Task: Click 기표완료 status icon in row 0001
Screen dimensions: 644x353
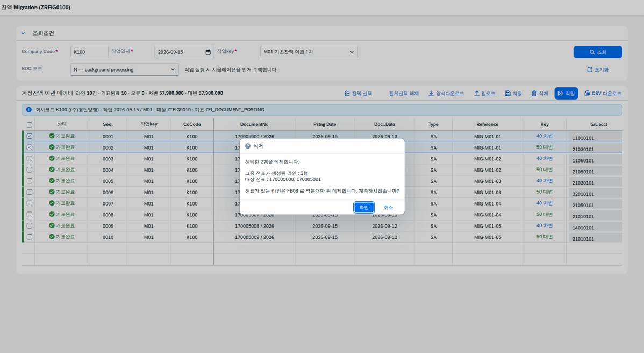Action: coord(52,136)
